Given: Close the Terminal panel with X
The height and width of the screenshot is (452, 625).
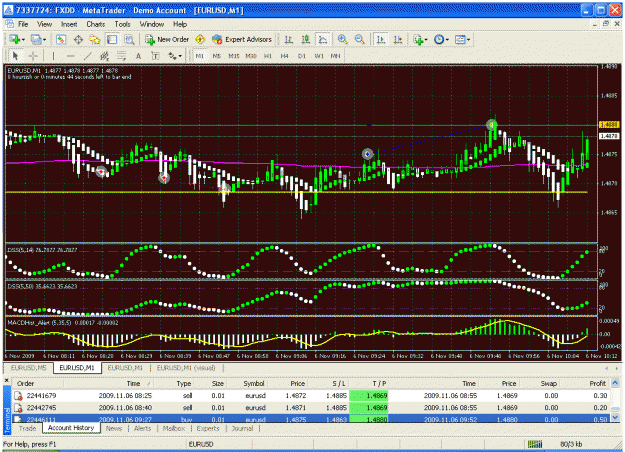Looking at the screenshot, I should pyautogui.click(x=7, y=381).
